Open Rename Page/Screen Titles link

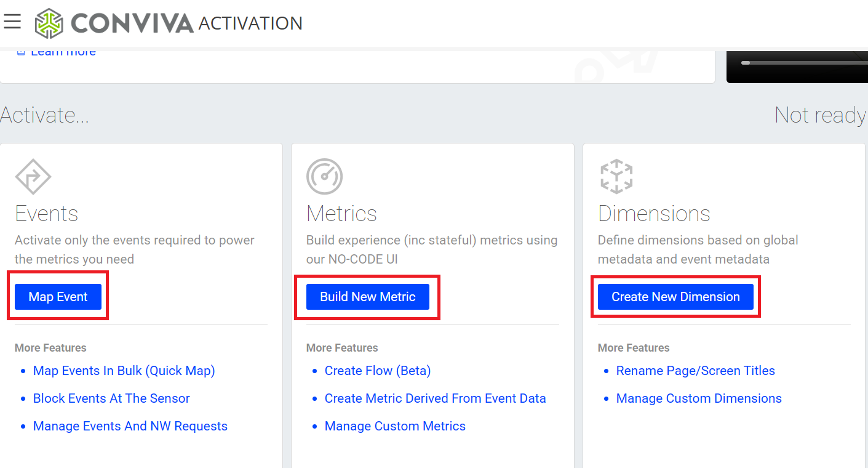click(x=695, y=371)
